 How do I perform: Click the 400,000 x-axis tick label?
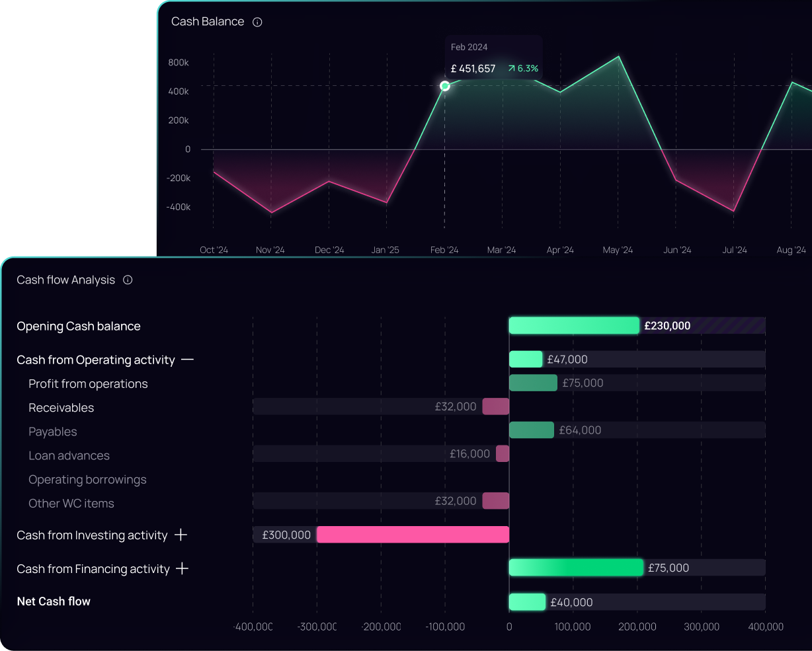coord(766,627)
